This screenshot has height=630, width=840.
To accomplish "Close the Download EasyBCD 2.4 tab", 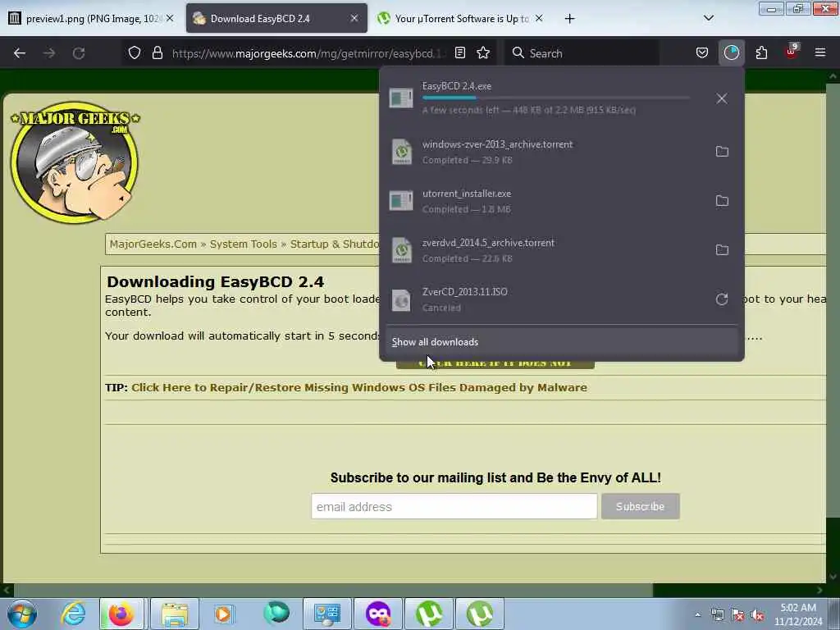I will pos(354,18).
